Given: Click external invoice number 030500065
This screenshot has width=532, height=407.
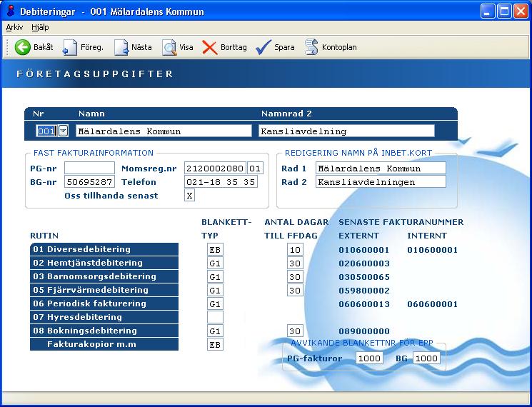Looking at the screenshot, I should click(x=364, y=277).
